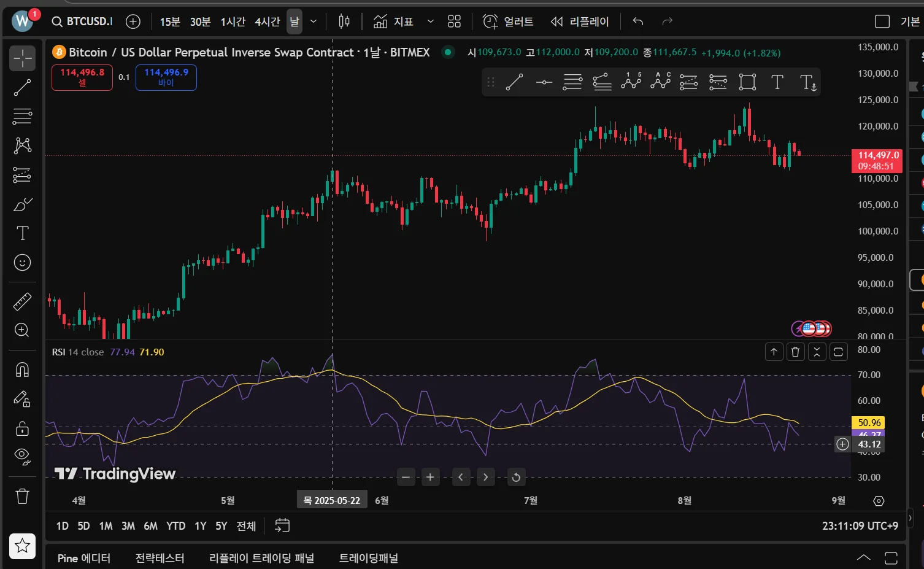Viewport: 924px width, 569px height.
Task: Open the candlestick chart type selector
Action: pos(344,22)
